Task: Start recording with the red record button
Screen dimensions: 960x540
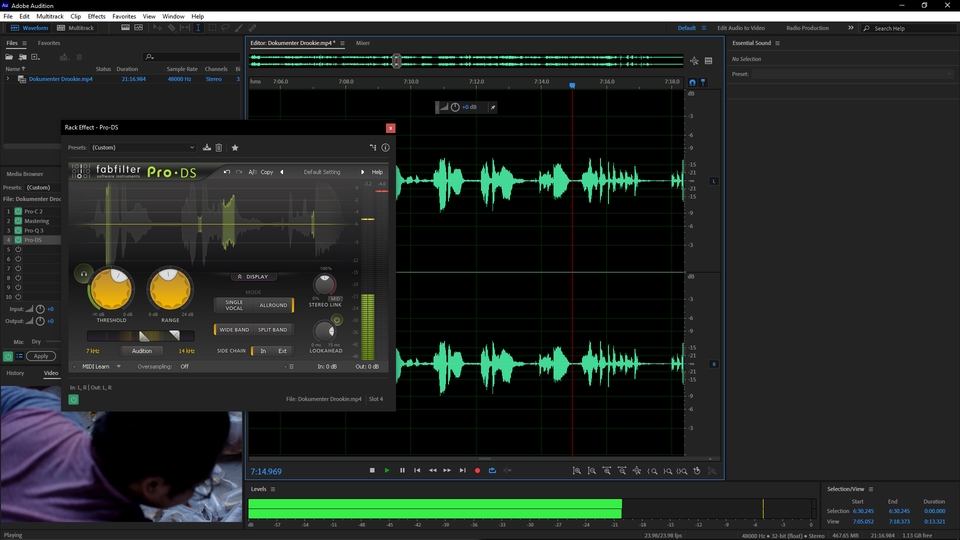Action: tap(478, 470)
